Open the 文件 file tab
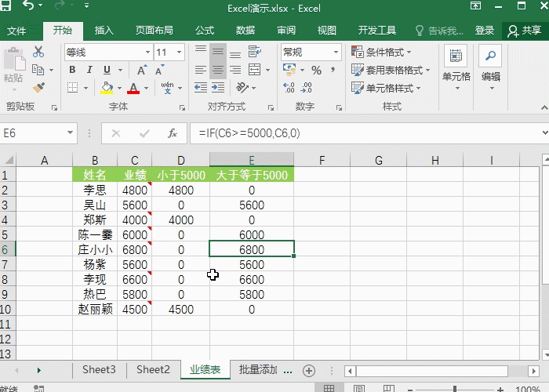Image resolution: width=549 pixels, height=392 pixels. pos(16,31)
